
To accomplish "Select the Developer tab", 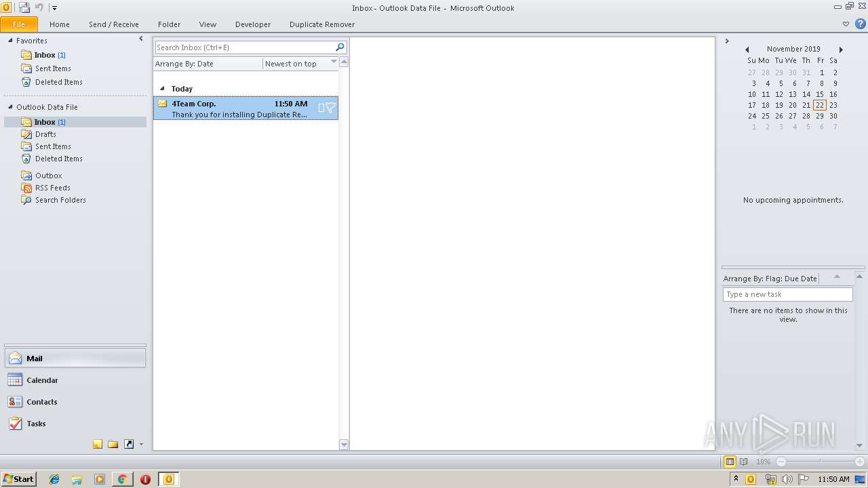I will pyautogui.click(x=253, y=24).
